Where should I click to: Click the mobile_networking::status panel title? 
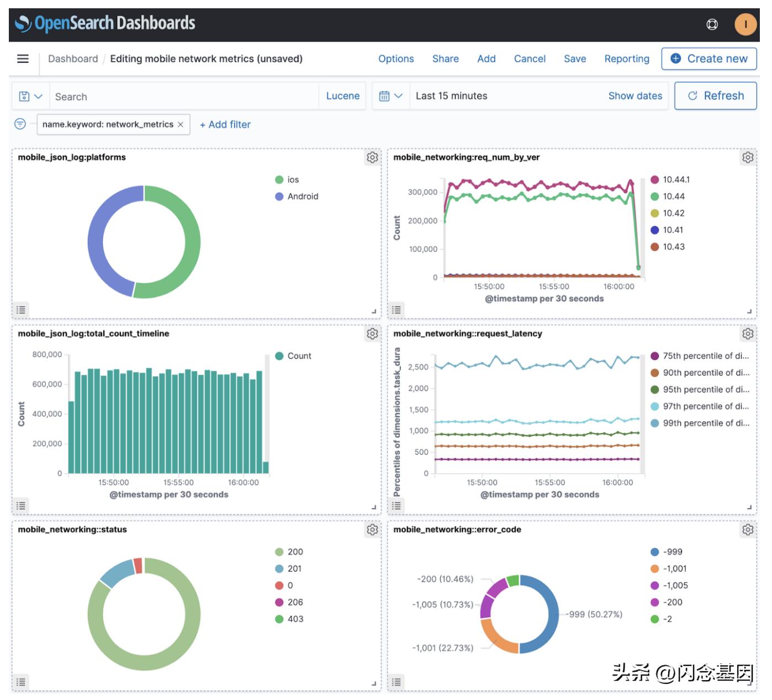tap(72, 529)
